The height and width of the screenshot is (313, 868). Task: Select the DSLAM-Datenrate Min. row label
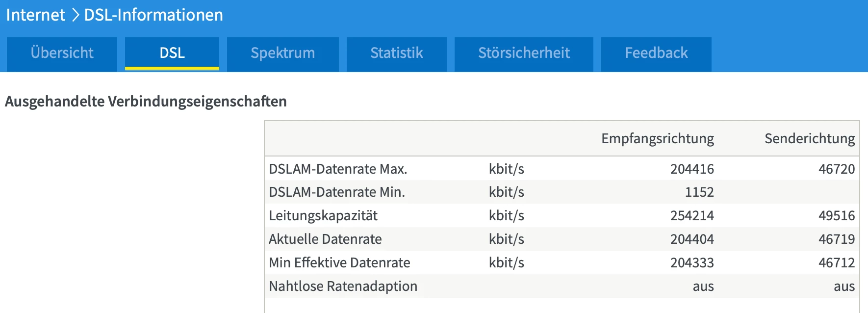(x=337, y=192)
